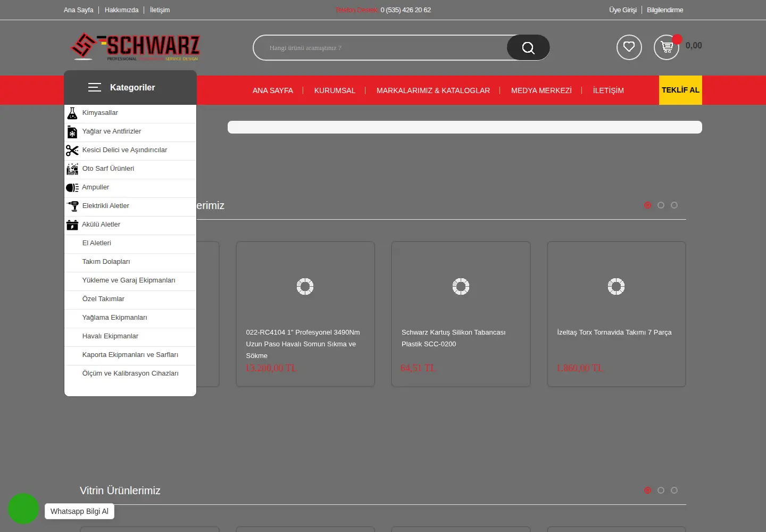The height and width of the screenshot is (532, 766).
Task: Open Yağlama Ekipmanları category
Action: tap(130, 318)
